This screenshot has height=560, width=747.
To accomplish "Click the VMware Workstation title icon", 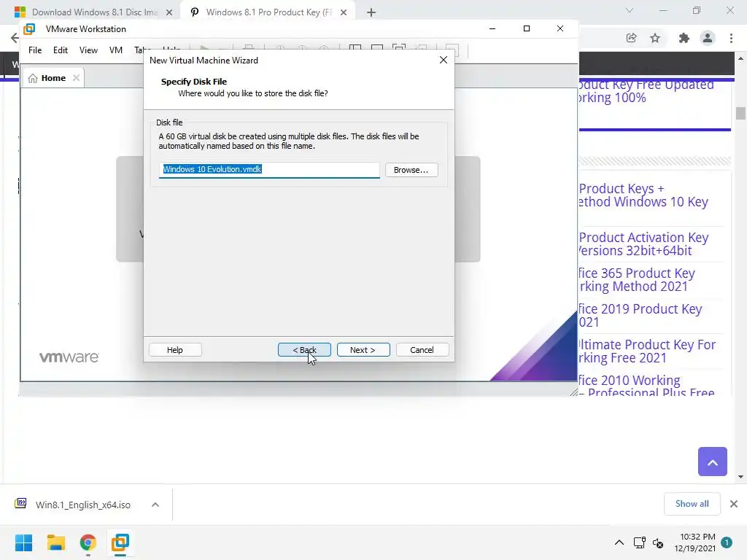I will (x=29, y=29).
